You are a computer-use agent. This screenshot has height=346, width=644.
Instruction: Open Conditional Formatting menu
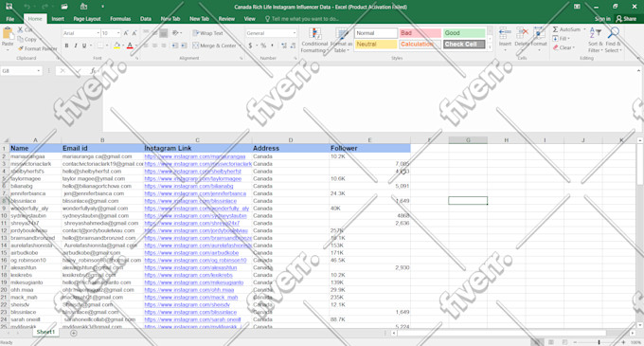(314, 40)
